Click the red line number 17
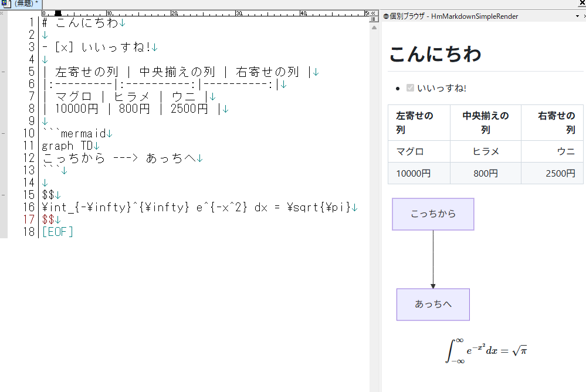 pos(29,219)
